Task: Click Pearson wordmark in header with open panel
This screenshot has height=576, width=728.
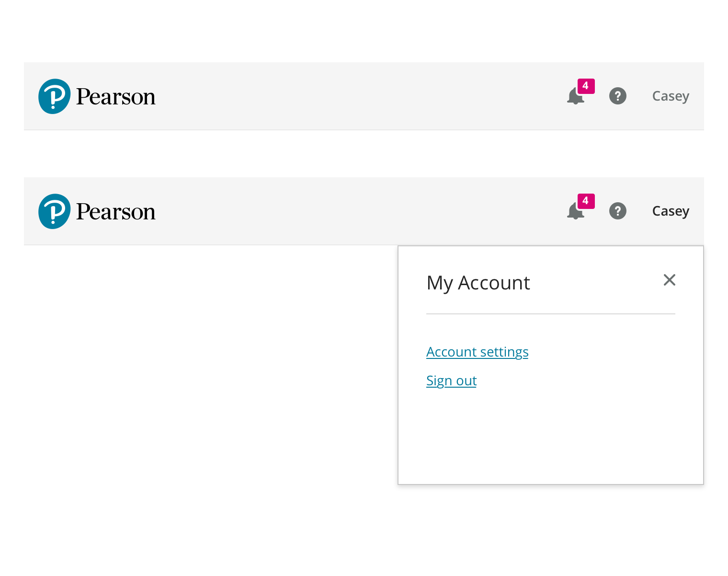Action: pos(115,212)
